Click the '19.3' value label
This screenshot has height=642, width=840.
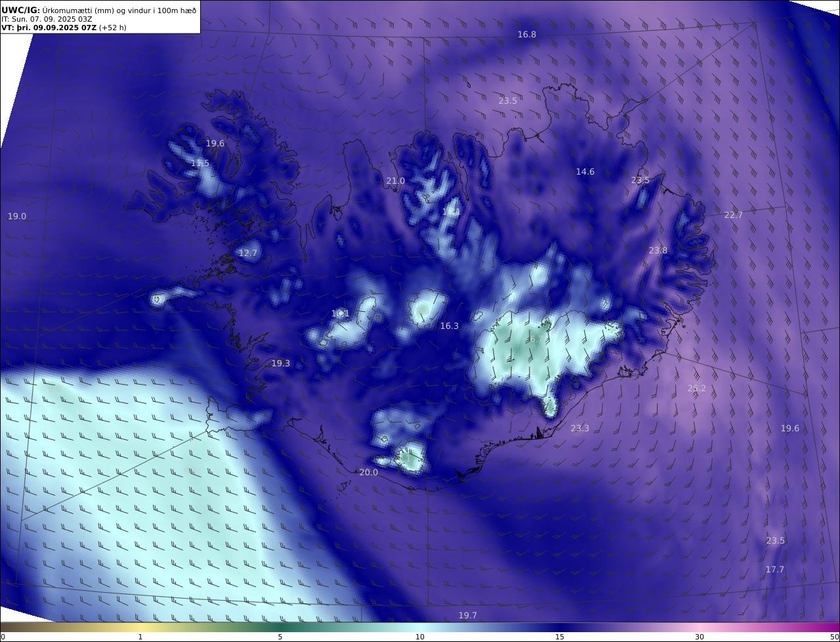(281, 364)
